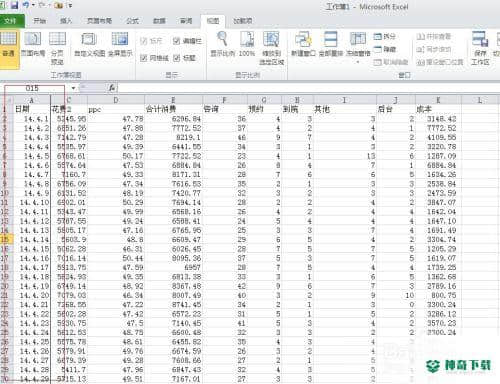Click the 到院 header cell
This screenshot has width=500, height=384.
[297, 109]
